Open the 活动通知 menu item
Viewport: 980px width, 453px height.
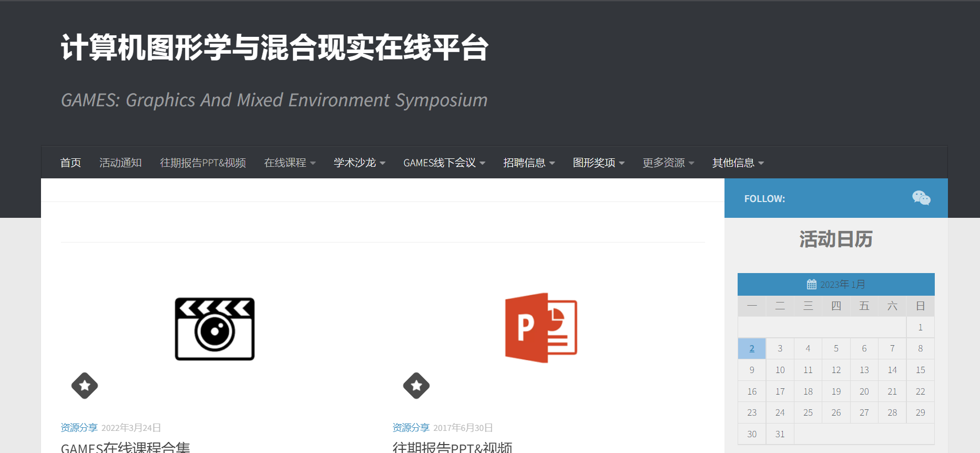[x=120, y=163]
